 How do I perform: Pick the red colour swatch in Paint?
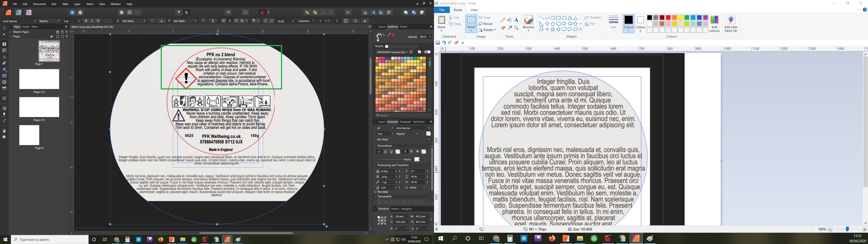click(x=668, y=18)
